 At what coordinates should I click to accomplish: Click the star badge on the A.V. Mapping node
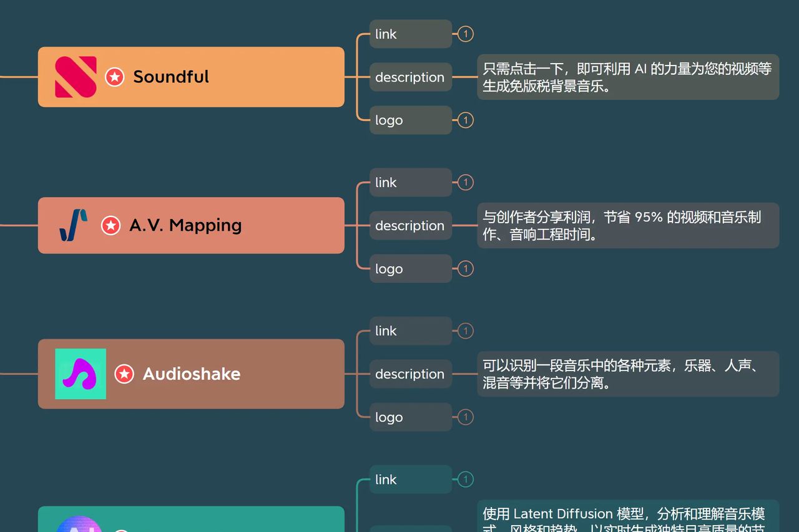(111, 226)
